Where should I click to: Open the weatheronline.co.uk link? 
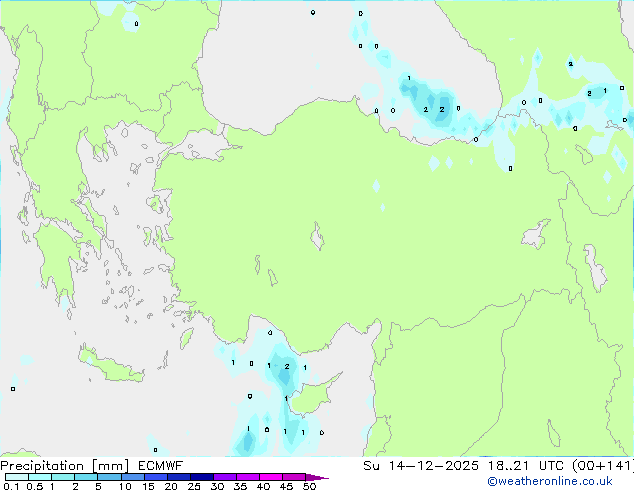(550, 481)
